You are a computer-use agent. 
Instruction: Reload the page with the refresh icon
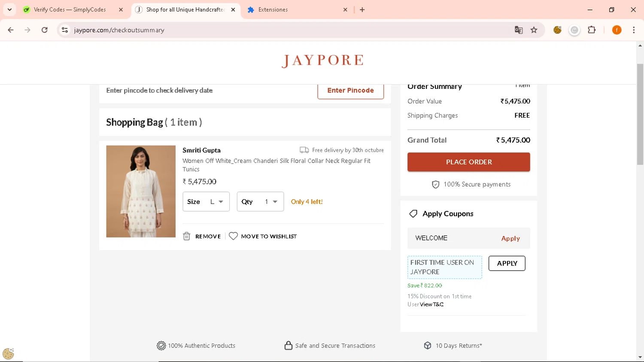pos(45,30)
